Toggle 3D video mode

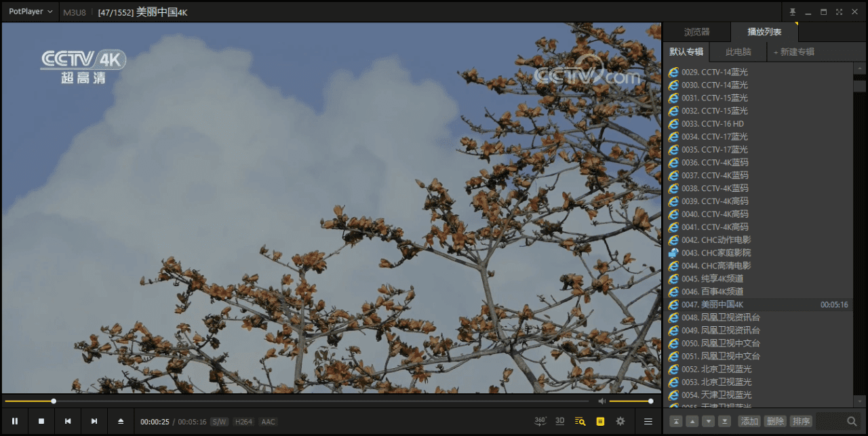coord(559,421)
